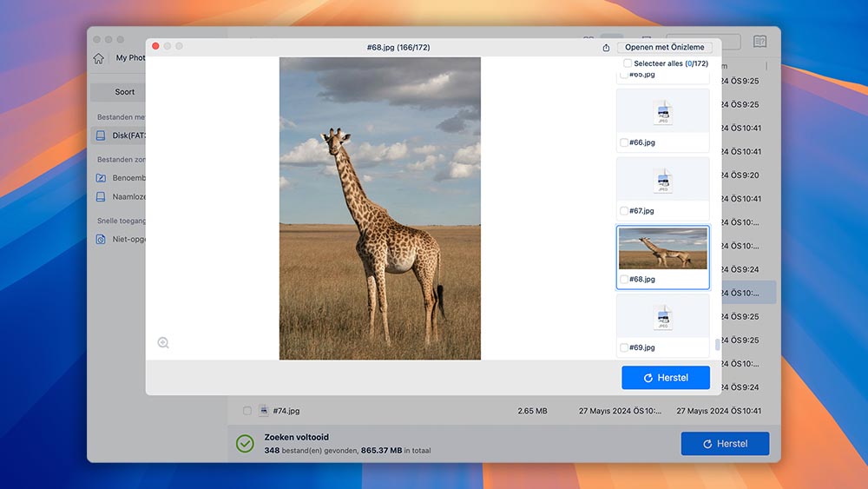This screenshot has width=868, height=489.
Task: Click the Niet-opg sidebar icon
Action: (x=101, y=239)
